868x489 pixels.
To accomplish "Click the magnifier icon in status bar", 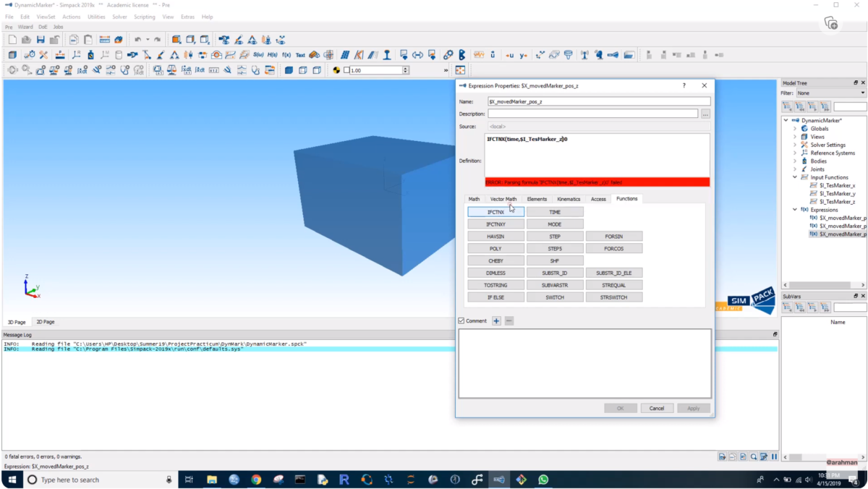I will click(754, 456).
